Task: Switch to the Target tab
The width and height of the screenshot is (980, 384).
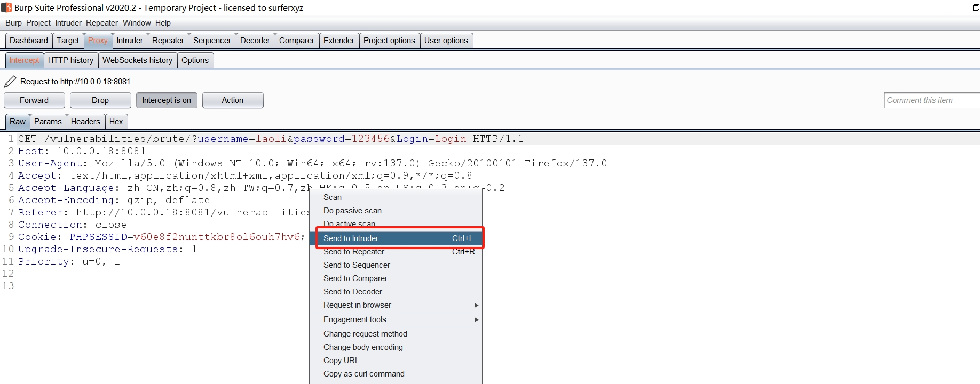Action: [x=68, y=41]
